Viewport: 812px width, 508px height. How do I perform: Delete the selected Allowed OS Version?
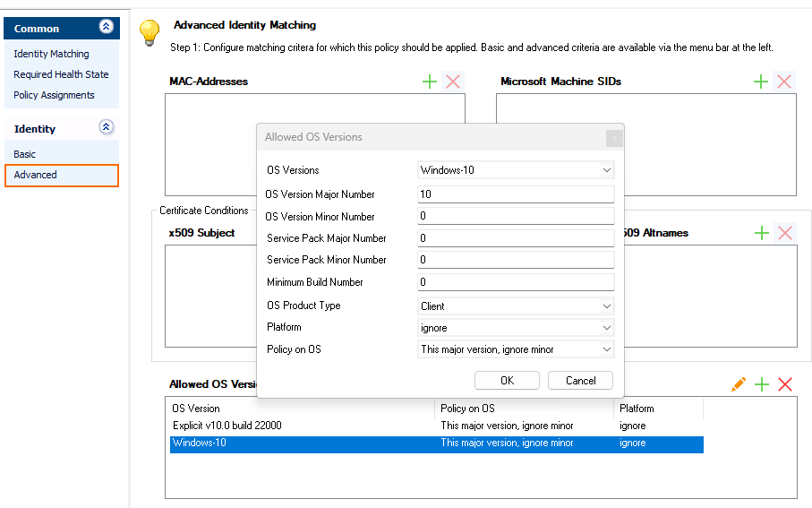(785, 384)
